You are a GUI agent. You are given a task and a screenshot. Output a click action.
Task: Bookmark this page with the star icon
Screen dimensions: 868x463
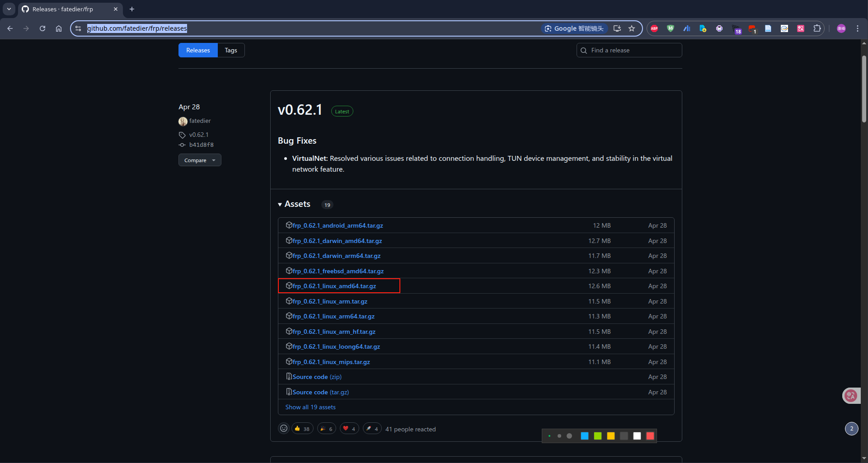632,28
